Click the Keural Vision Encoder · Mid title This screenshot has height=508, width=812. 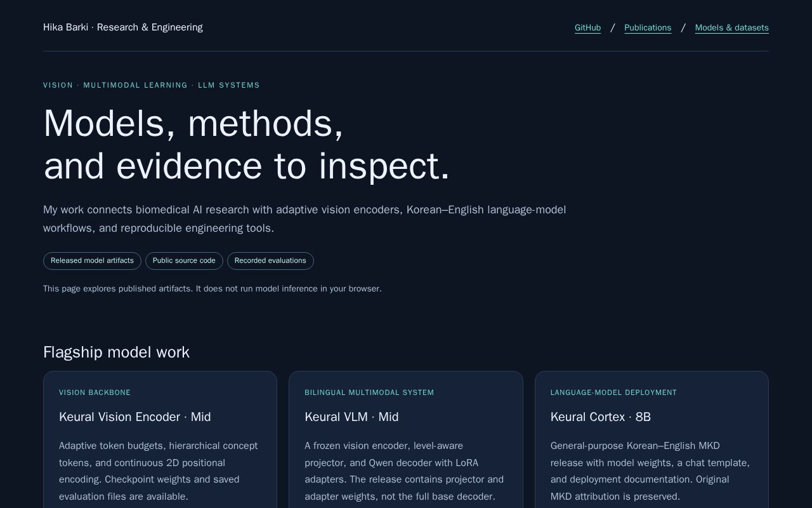pyautogui.click(x=135, y=417)
